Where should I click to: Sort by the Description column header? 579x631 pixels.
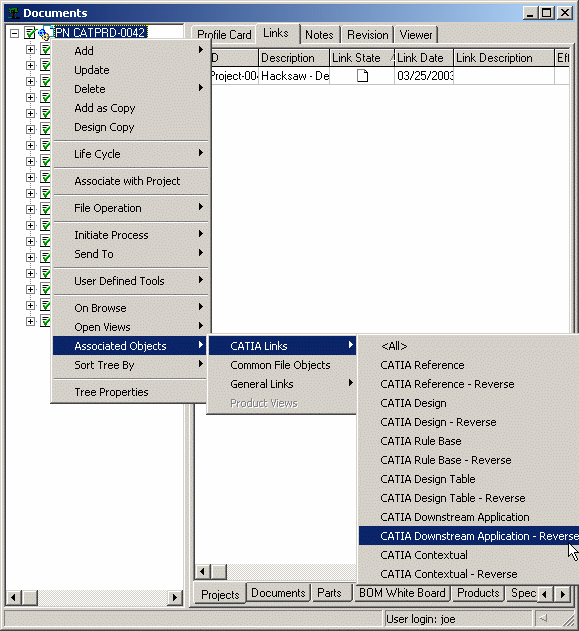click(x=294, y=58)
